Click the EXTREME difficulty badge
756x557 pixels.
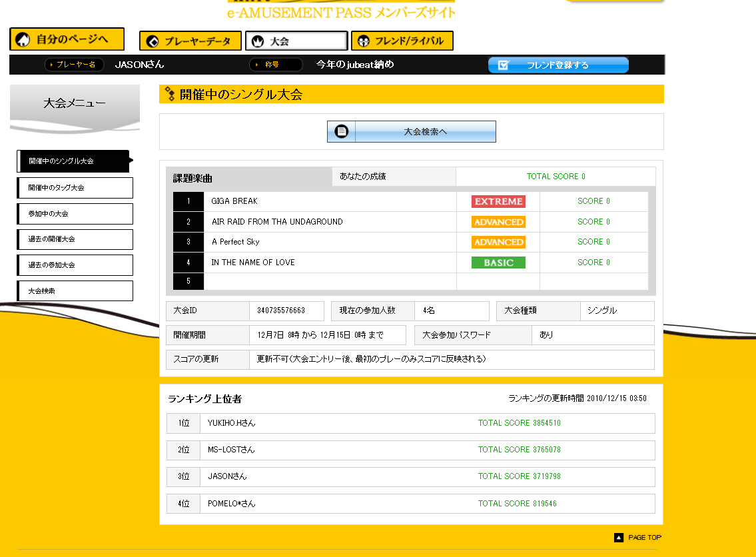coord(498,202)
